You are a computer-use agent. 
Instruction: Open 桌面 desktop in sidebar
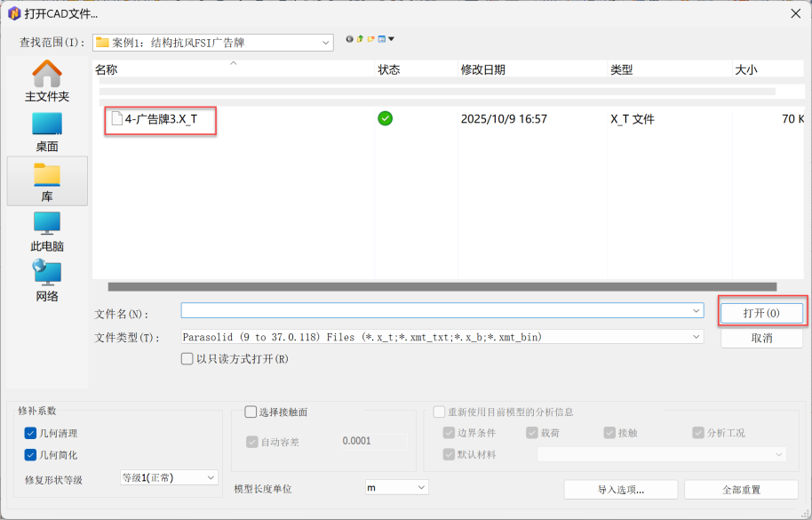coord(47,131)
